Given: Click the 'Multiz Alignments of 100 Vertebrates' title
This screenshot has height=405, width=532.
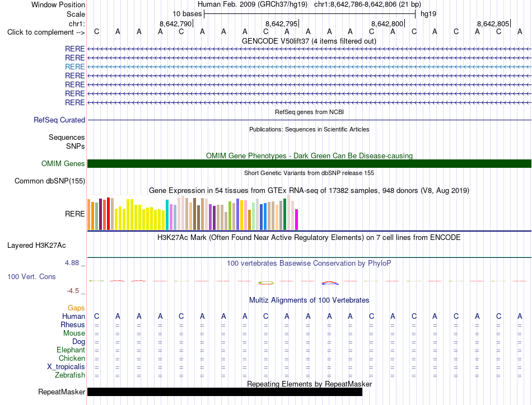Looking at the screenshot, I should pyautogui.click(x=309, y=300).
